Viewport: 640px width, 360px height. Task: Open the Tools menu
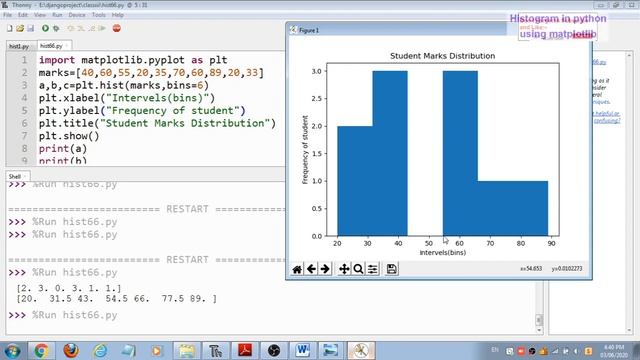pyautogui.click(x=98, y=15)
